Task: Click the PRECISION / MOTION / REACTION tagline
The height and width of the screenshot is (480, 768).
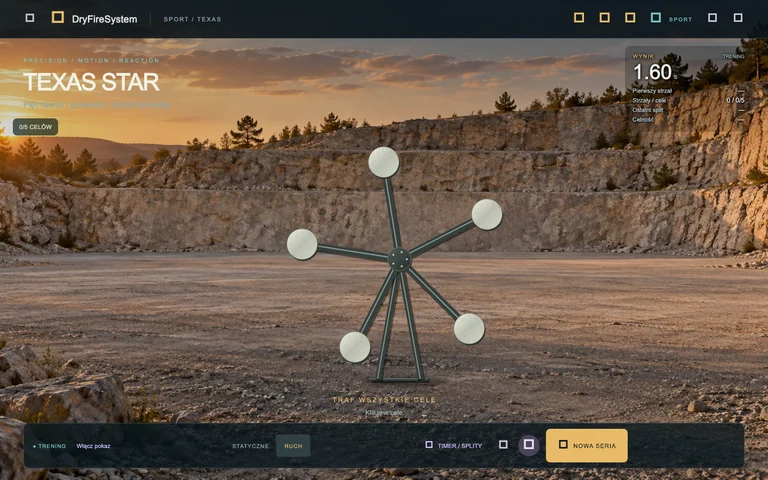Action: pos(92,60)
